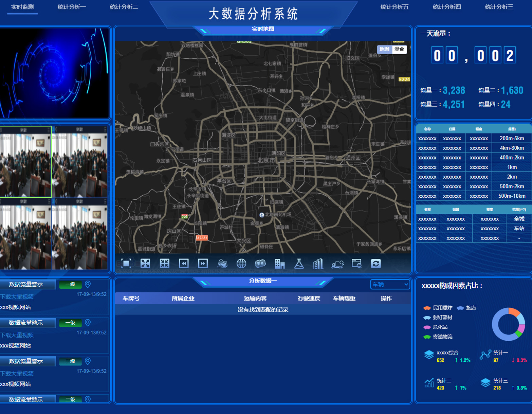This screenshot has height=414, width=532.
Task: Click the chemical flask icon
Action: coord(299,264)
